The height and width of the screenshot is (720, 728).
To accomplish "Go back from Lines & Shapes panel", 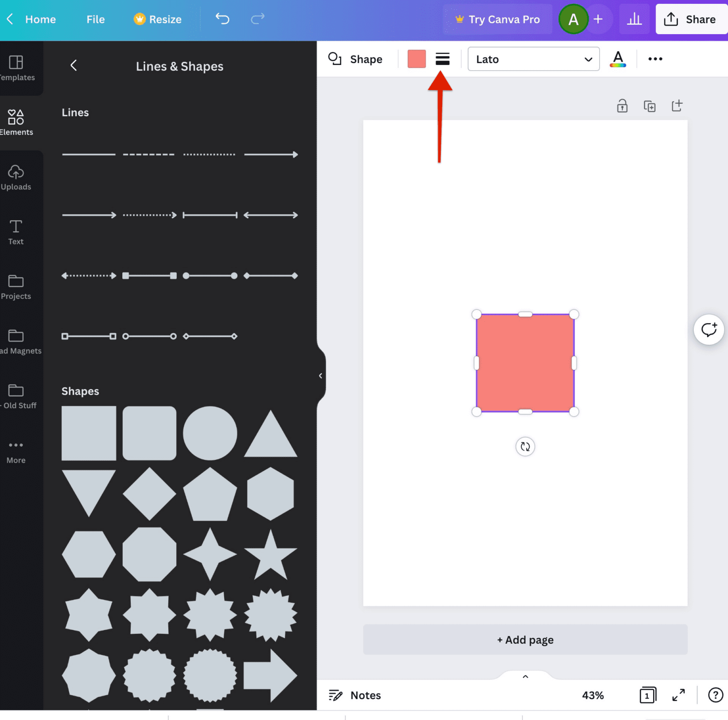I will coord(73,65).
